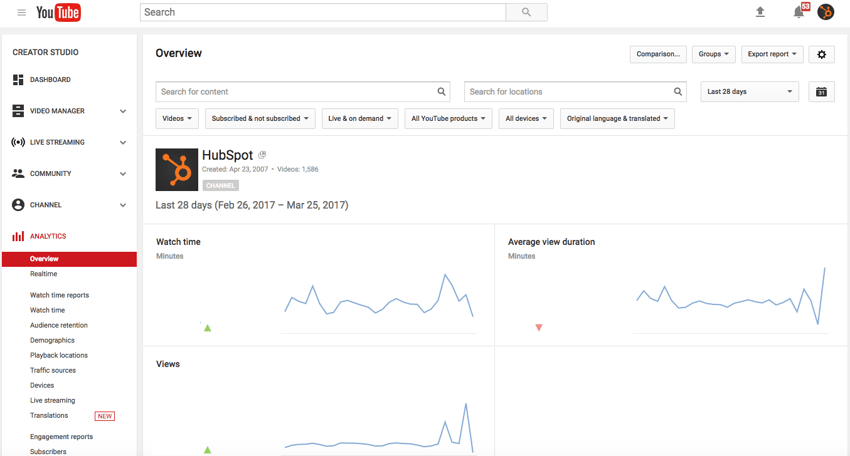Image resolution: width=850 pixels, height=456 pixels.
Task: Click the Dashboard sidebar icon
Action: click(x=18, y=80)
